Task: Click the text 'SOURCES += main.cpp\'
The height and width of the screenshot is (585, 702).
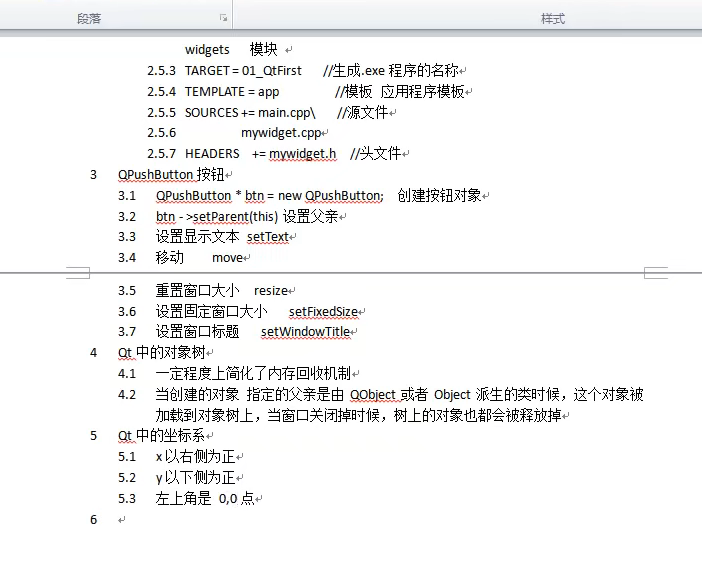Action: pyautogui.click(x=250, y=112)
